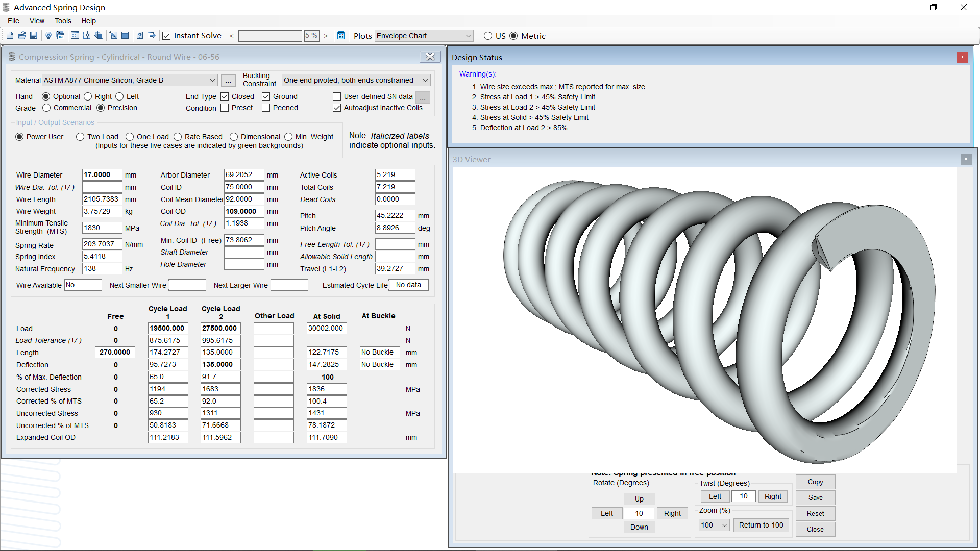Toggle the Ground end type checkbox
The image size is (980, 551).
pyautogui.click(x=266, y=96)
